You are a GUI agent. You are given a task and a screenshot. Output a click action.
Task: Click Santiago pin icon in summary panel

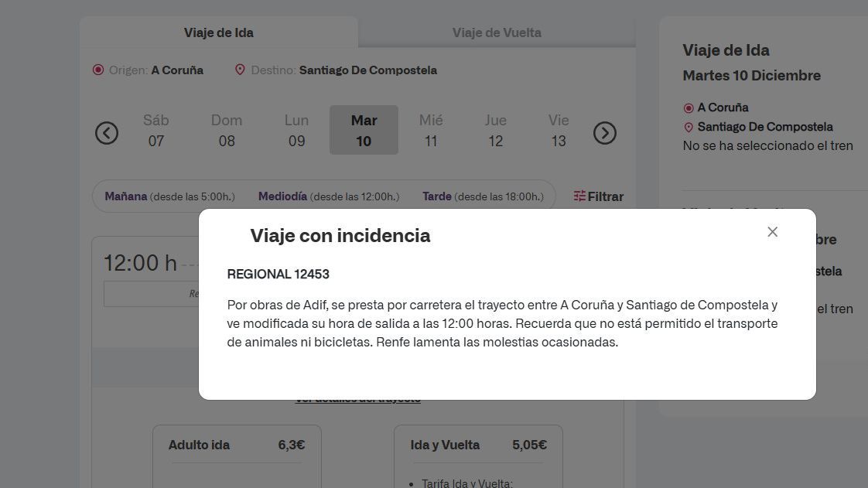click(689, 128)
